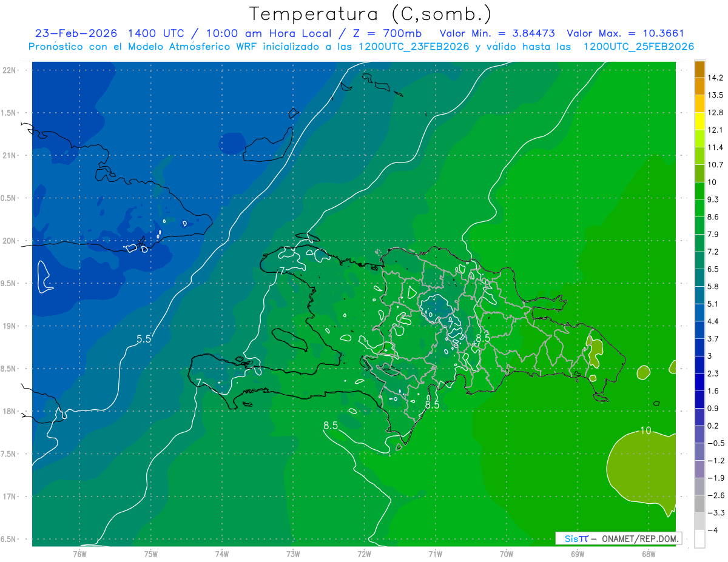728x562 pixels.
Task: Click the -1.2 colorbar value
Action: (716, 461)
